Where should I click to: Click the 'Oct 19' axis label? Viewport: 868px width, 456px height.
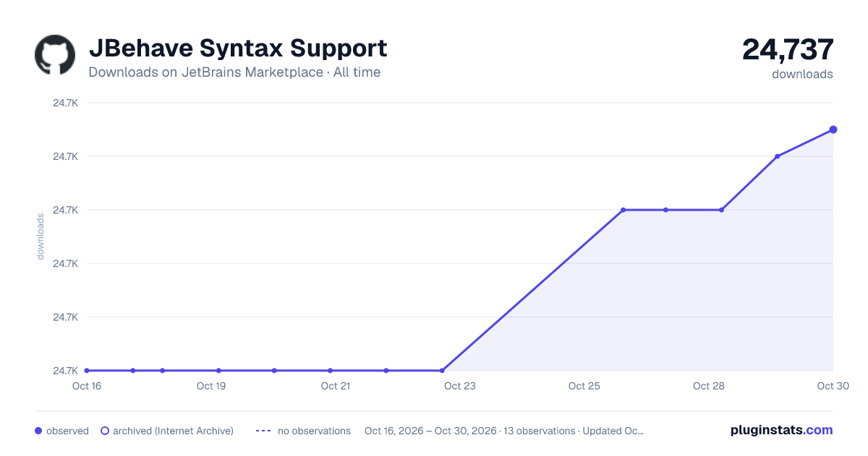click(211, 386)
